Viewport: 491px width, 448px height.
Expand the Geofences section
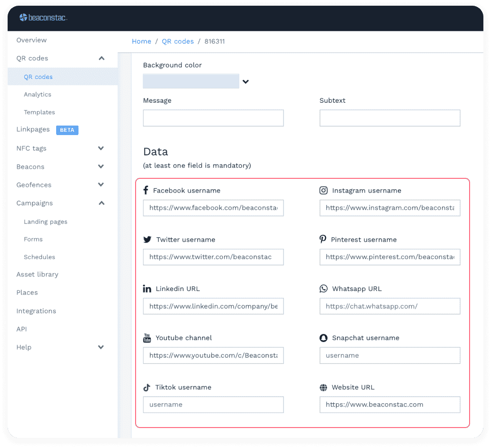pos(101,185)
